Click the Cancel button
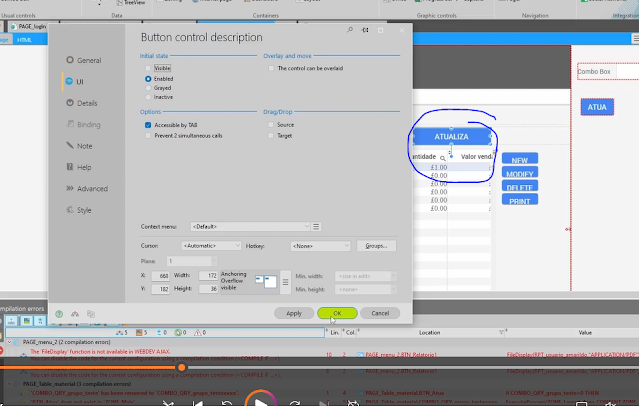 pyautogui.click(x=380, y=313)
